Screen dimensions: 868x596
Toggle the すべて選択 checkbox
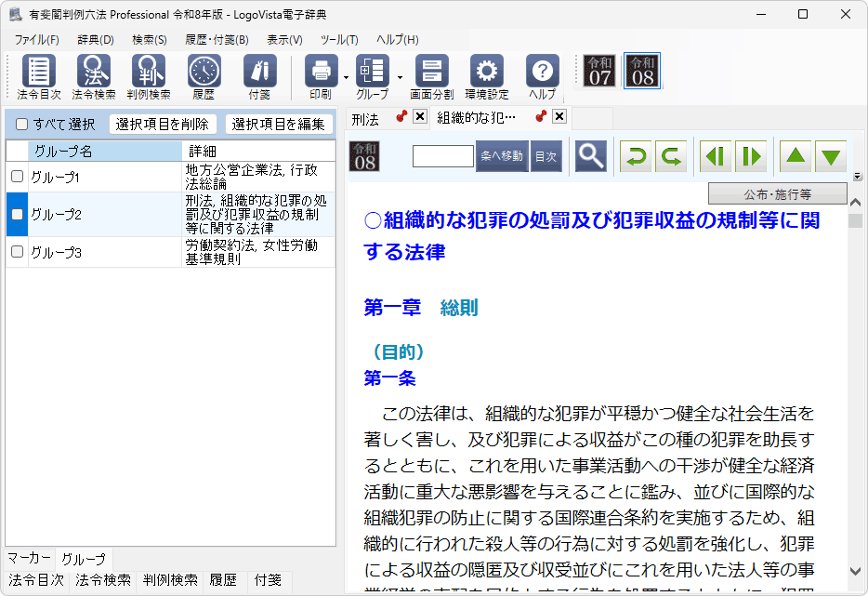(21, 125)
